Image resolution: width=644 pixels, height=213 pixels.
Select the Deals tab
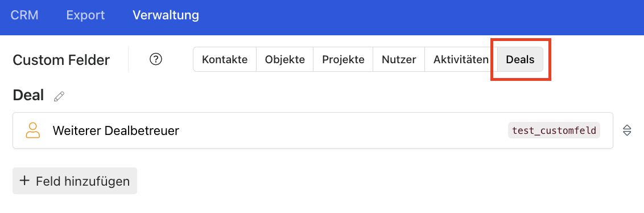[520, 60]
